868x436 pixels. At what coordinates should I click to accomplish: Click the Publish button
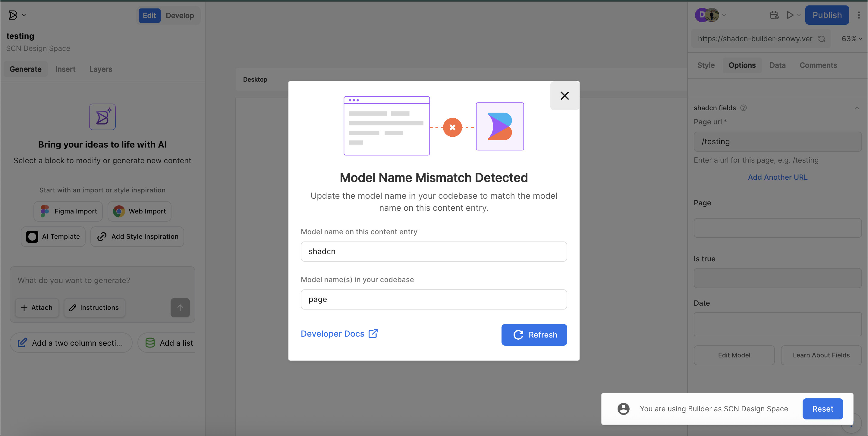(x=827, y=15)
